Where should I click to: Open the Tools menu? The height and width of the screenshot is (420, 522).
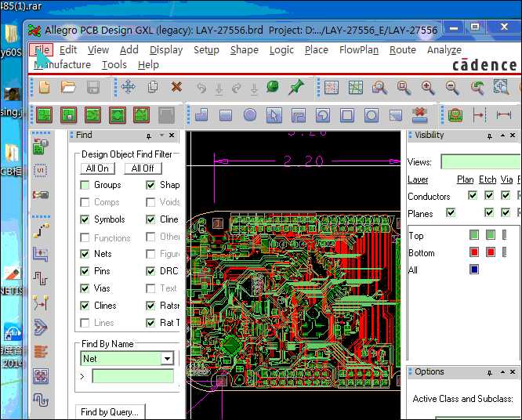coord(114,64)
